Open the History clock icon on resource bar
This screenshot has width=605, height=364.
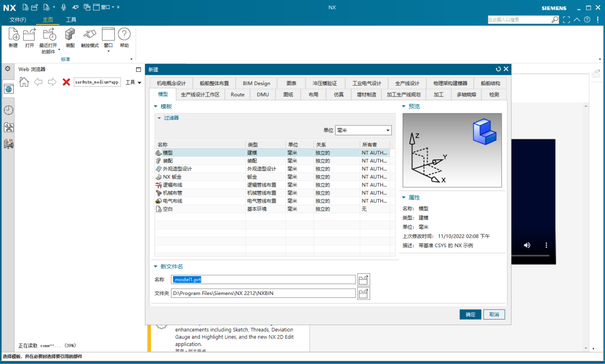(x=8, y=110)
